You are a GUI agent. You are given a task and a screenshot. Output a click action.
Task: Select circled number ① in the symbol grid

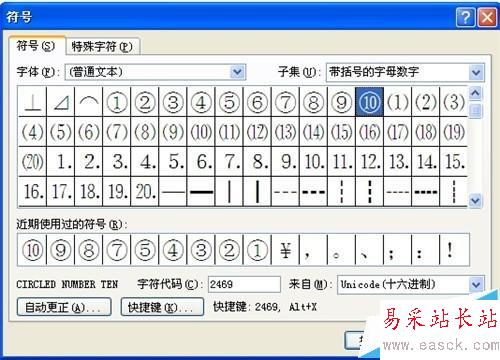117,102
